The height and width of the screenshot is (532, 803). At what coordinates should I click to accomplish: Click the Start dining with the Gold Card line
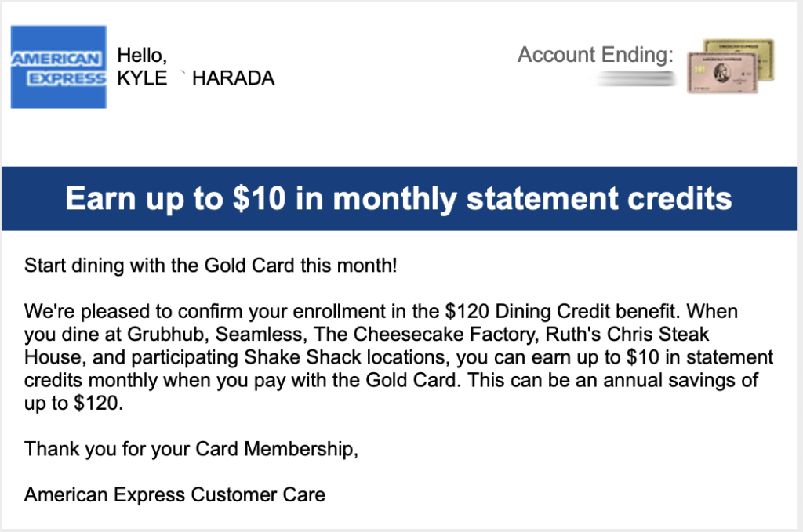210,266
